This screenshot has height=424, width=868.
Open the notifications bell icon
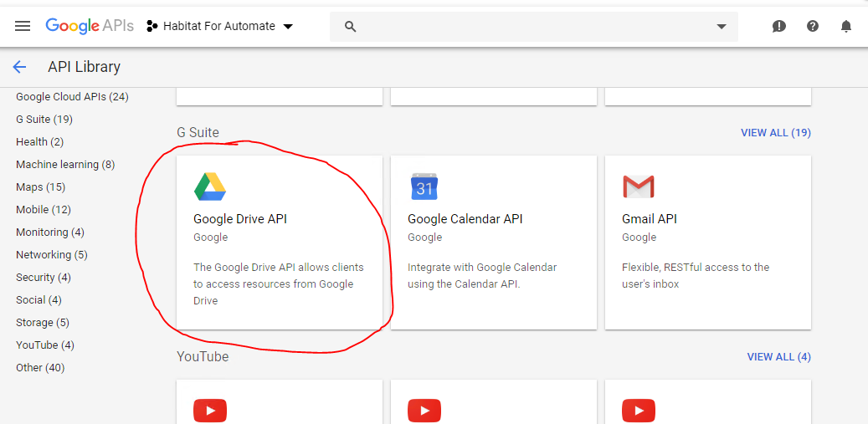tap(846, 26)
